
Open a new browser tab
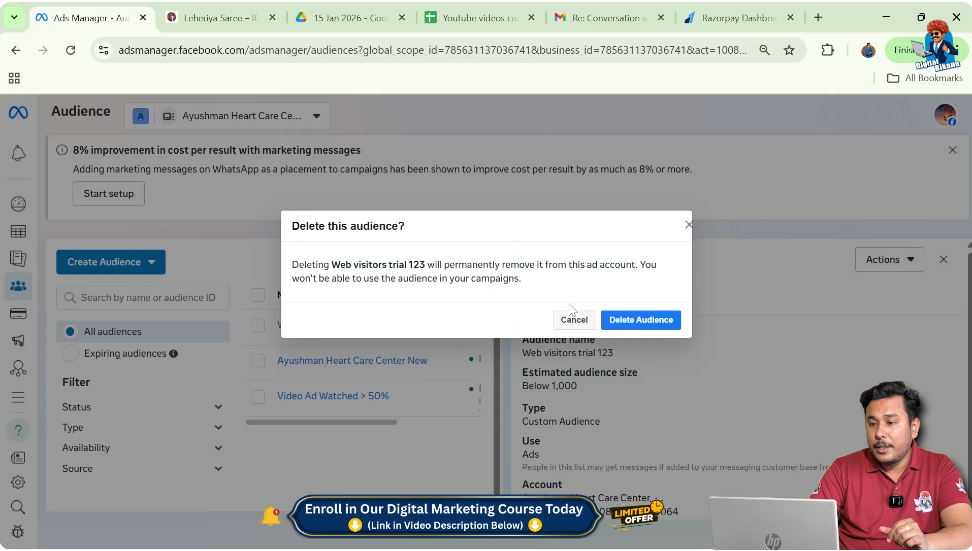[x=818, y=17]
